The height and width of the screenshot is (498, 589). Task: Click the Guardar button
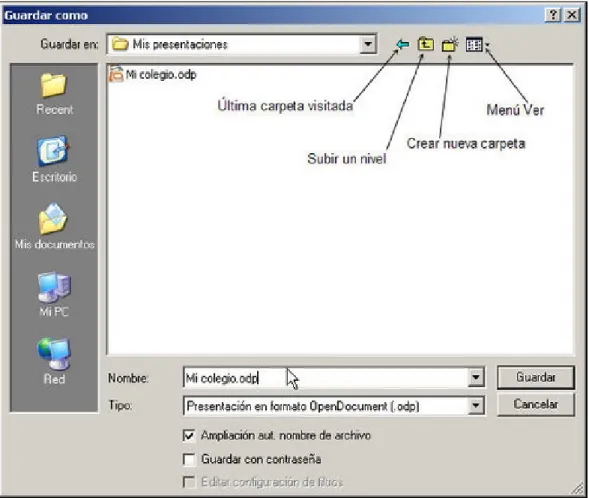click(x=536, y=377)
